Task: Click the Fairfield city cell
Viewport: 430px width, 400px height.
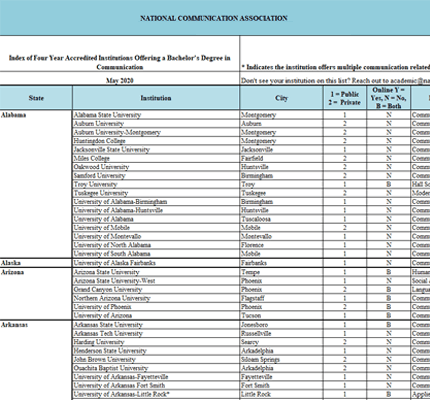Action: point(281,158)
